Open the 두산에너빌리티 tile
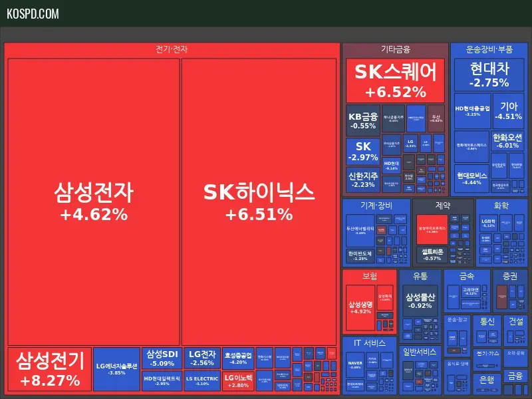The width and height of the screenshot is (532, 399). [x=360, y=230]
